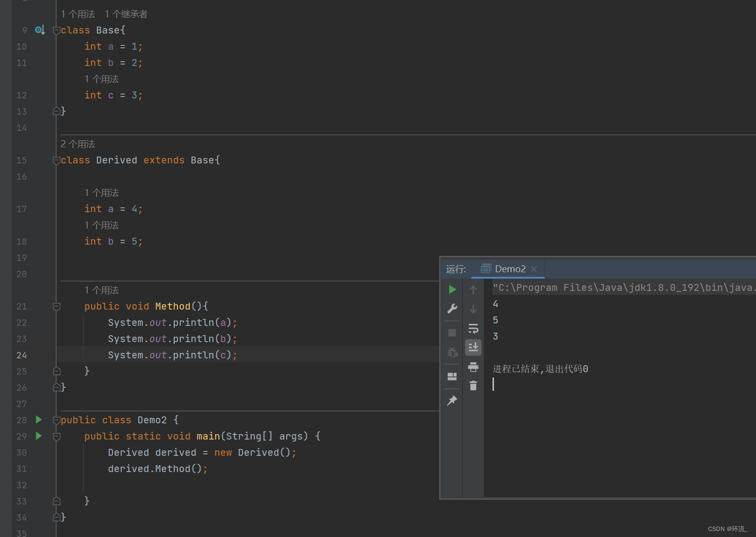Viewport: 756px width, 537px height.
Task: Click '1 个用法' hint above int b = 5
Action: pos(101,225)
